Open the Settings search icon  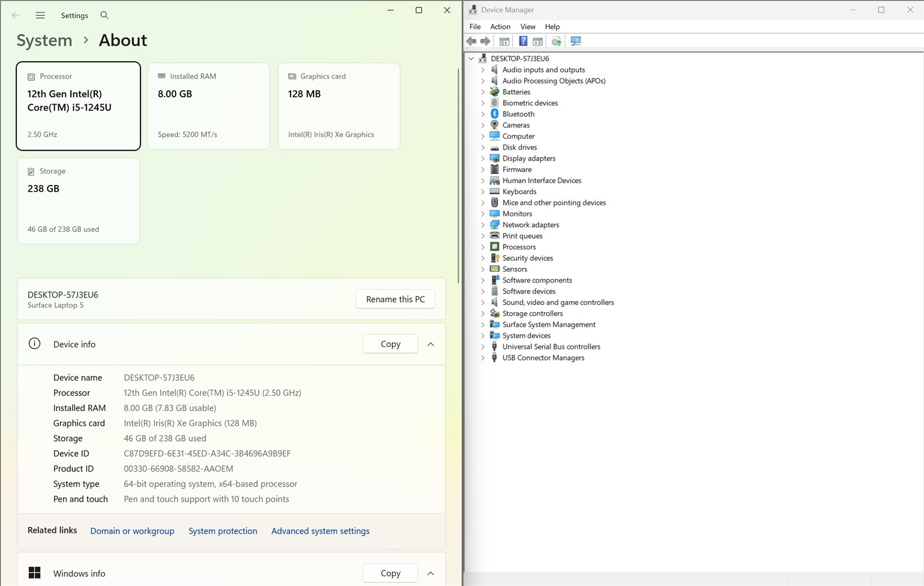click(x=104, y=15)
